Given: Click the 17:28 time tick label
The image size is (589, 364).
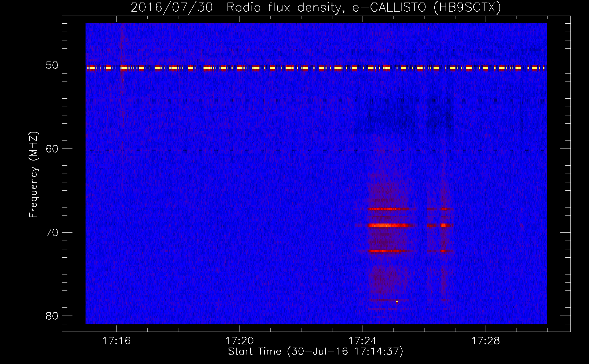Looking at the screenshot, I should click(x=486, y=341).
